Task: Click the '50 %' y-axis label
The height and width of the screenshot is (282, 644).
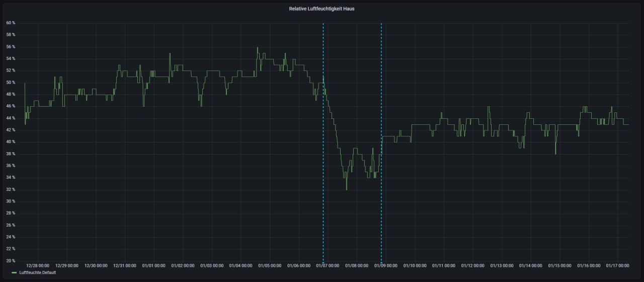Action: pyautogui.click(x=11, y=83)
